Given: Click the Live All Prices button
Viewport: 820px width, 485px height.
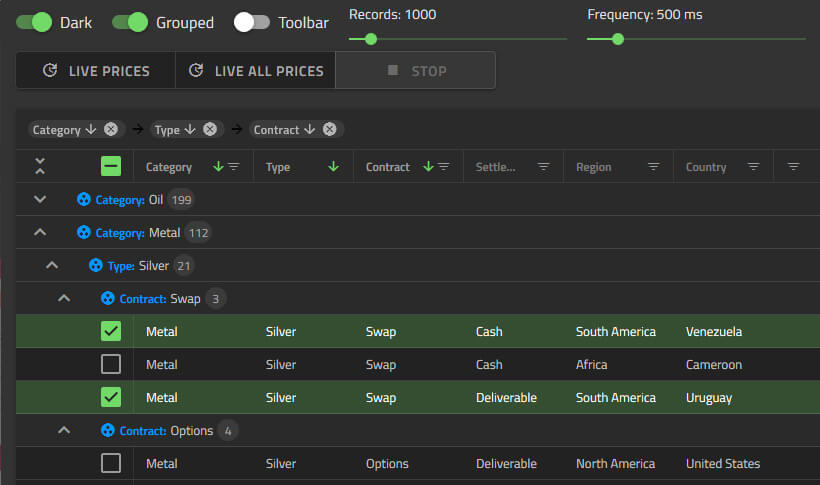Looking at the screenshot, I should point(256,71).
